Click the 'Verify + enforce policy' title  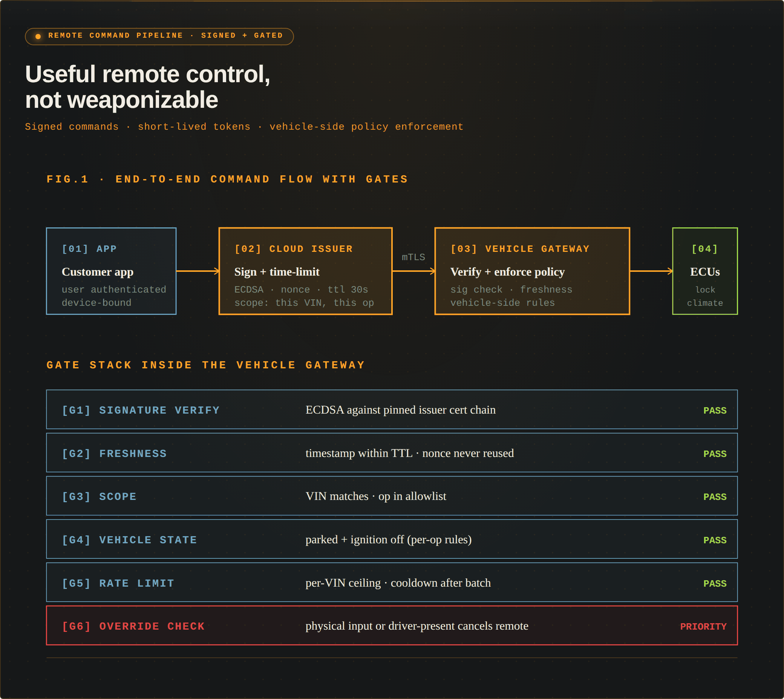[x=508, y=272]
